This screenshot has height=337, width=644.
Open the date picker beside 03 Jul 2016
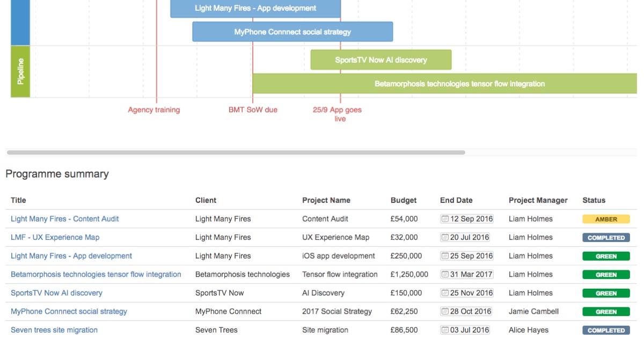[444, 329]
